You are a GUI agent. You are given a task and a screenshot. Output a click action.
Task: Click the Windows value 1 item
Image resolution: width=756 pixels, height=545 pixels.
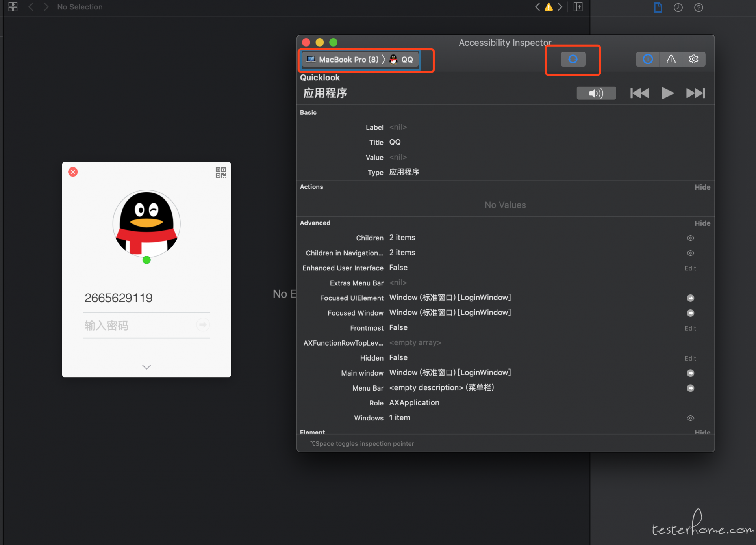[x=400, y=418]
